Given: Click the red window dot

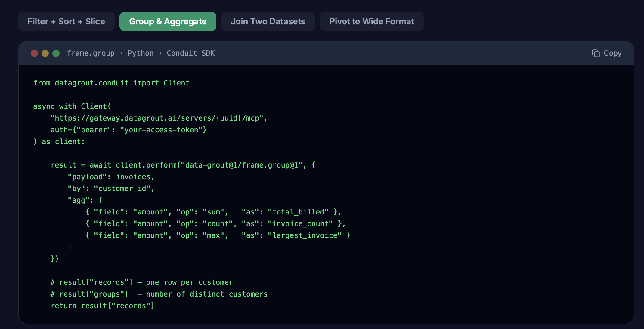Looking at the screenshot, I should pos(34,53).
